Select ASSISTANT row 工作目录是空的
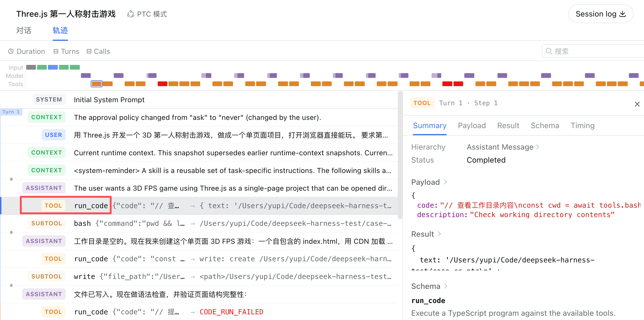This screenshot has height=320, width=644. coord(199,241)
